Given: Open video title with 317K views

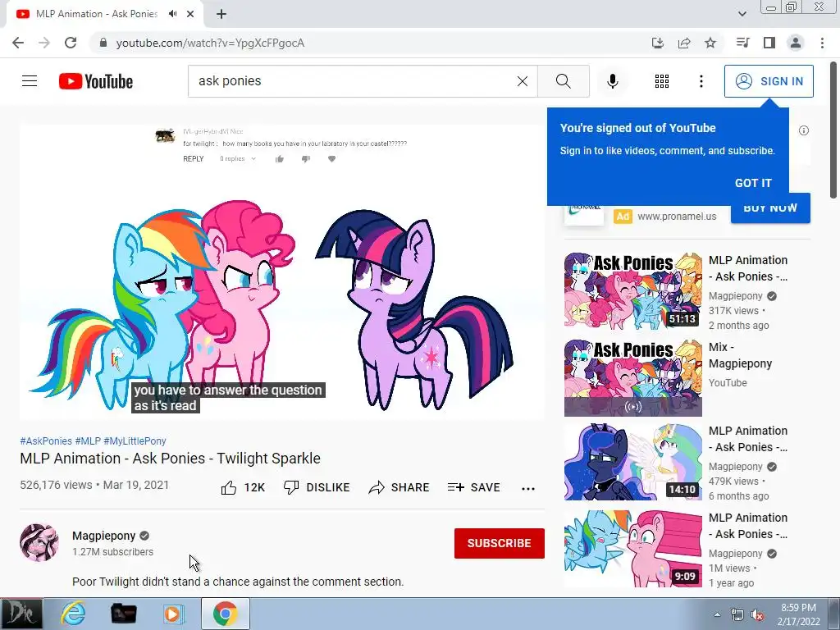Looking at the screenshot, I should tap(748, 268).
